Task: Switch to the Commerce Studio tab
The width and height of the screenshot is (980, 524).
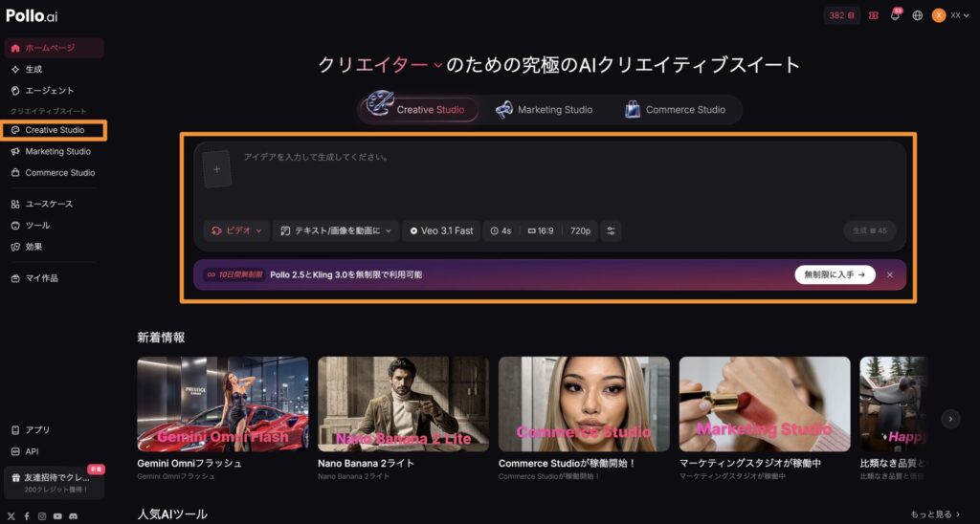Action: tap(675, 109)
